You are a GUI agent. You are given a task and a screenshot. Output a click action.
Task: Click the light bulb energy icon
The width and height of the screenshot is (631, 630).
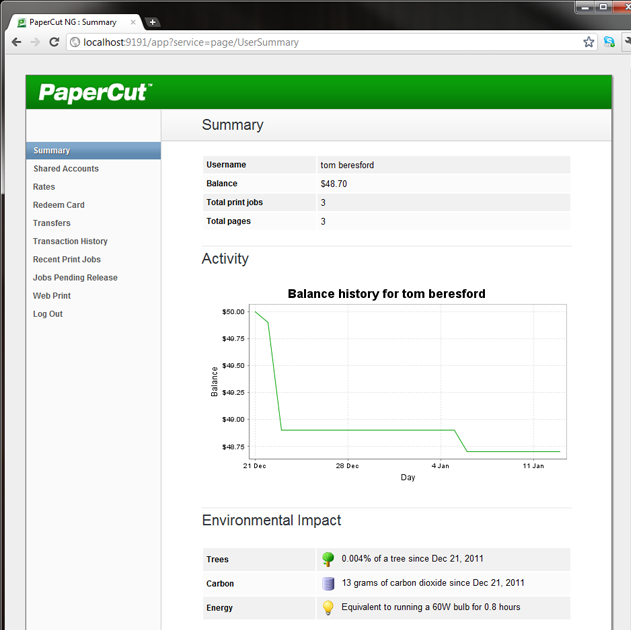pyautogui.click(x=328, y=607)
